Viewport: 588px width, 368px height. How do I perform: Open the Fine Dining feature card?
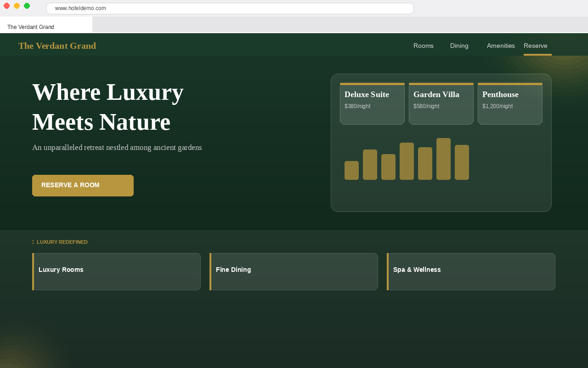pos(294,271)
